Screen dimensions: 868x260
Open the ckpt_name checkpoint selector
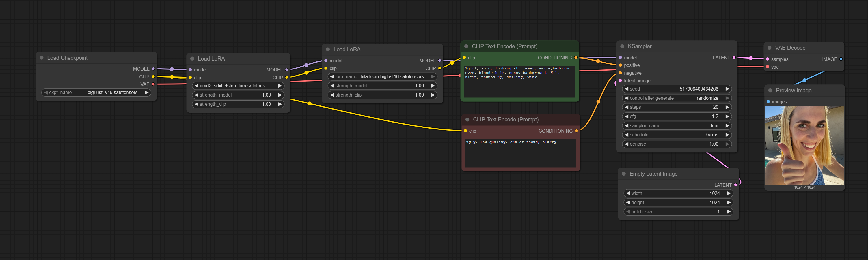pos(96,93)
